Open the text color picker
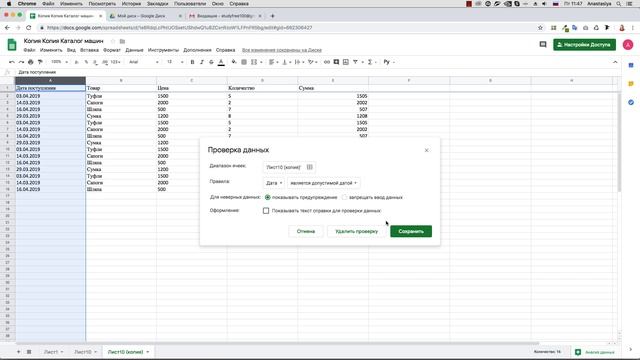This screenshot has width=640, height=360. click(x=221, y=62)
